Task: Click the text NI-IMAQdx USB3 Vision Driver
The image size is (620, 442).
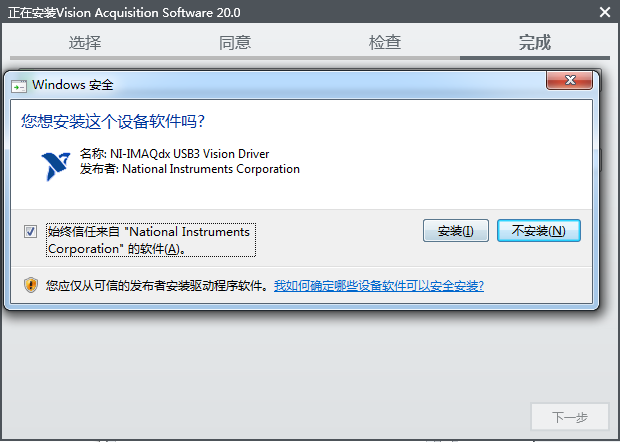Action: coord(189,154)
